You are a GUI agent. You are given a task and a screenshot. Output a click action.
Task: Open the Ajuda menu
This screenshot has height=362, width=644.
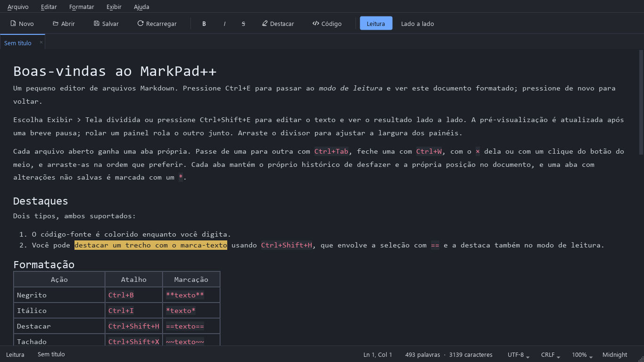[x=141, y=7]
